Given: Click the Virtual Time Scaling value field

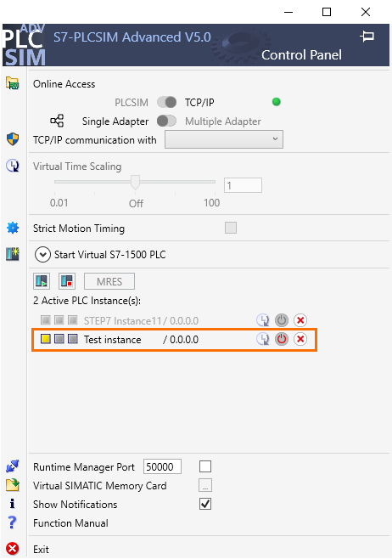Looking at the screenshot, I should click(243, 185).
